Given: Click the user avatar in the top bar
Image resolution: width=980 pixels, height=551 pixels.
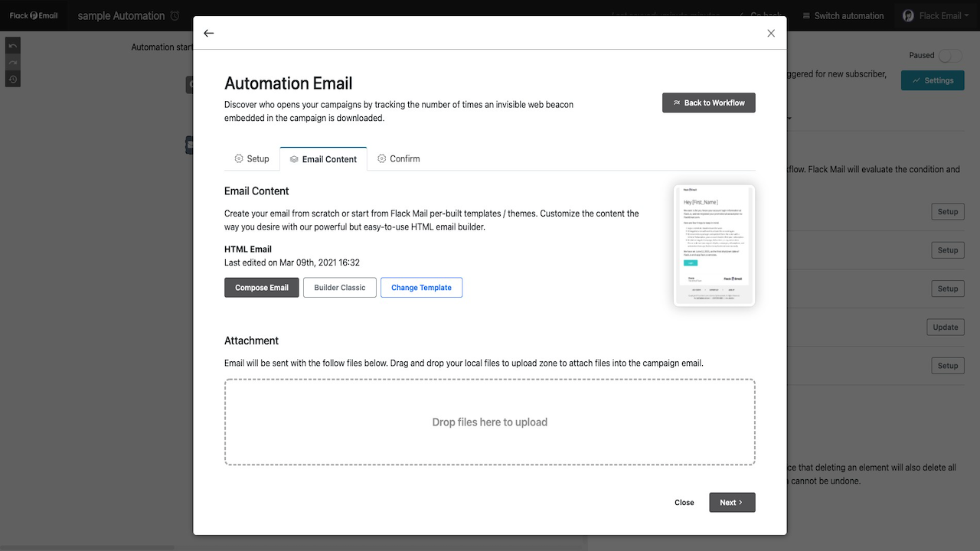Looking at the screenshot, I should pyautogui.click(x=909, y=15).
